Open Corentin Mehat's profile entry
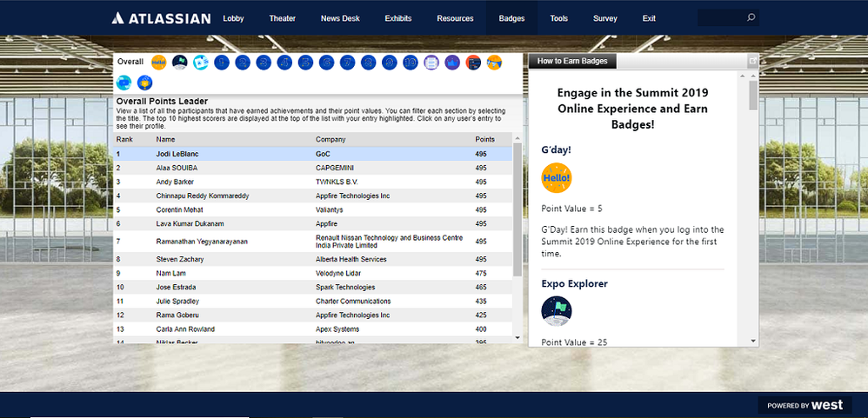 click(x=313, y=209)
